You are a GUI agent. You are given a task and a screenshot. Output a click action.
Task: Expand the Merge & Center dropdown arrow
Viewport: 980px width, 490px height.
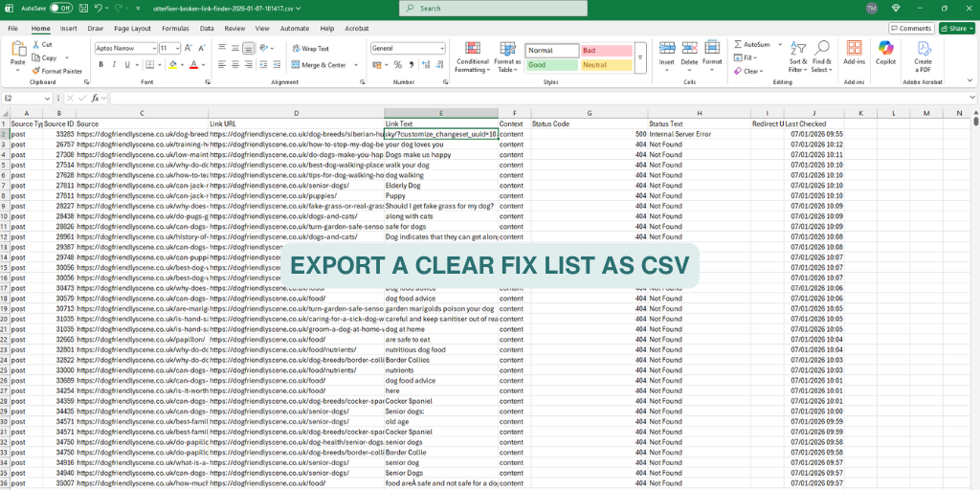point(356,65)
